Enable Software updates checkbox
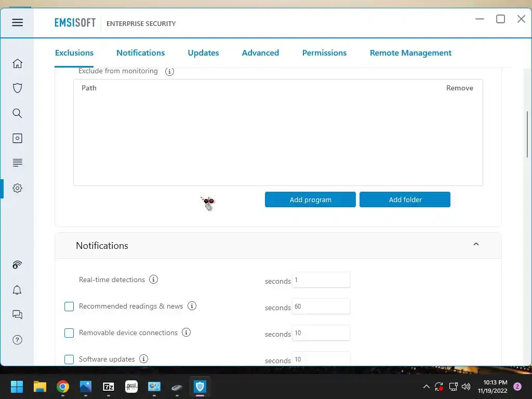 point(69,360)
